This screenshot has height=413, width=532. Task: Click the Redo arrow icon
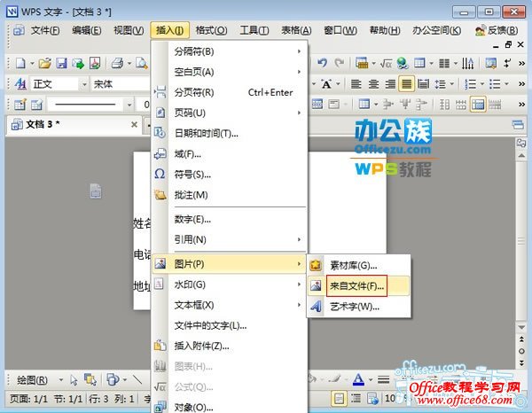pos(339,63)
